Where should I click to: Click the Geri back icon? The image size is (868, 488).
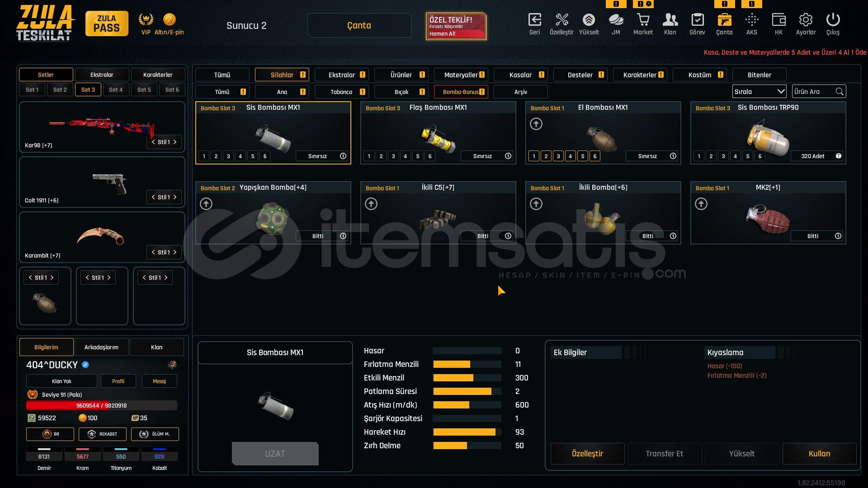coord(534,20)
